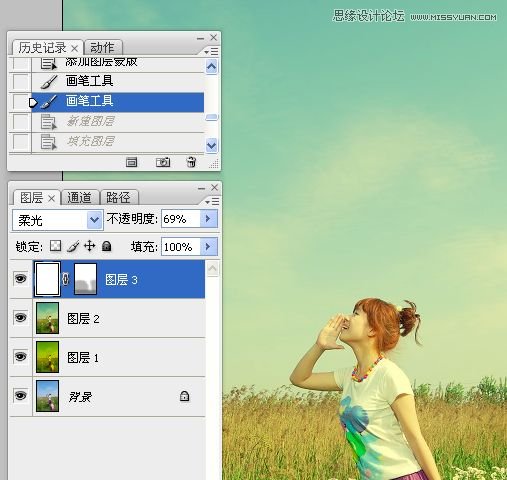The height and width of the screenshot is (480, 507).
Task: Open the 不透明度 opacity slider arrow
Action: click(209, 219)
